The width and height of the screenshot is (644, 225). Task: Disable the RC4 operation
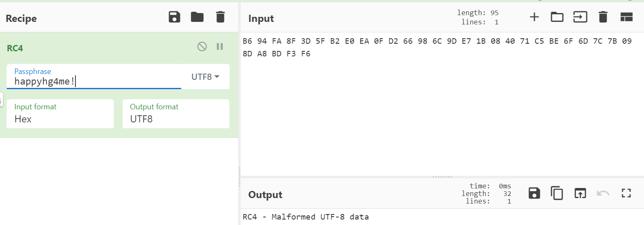coord(202,47)
